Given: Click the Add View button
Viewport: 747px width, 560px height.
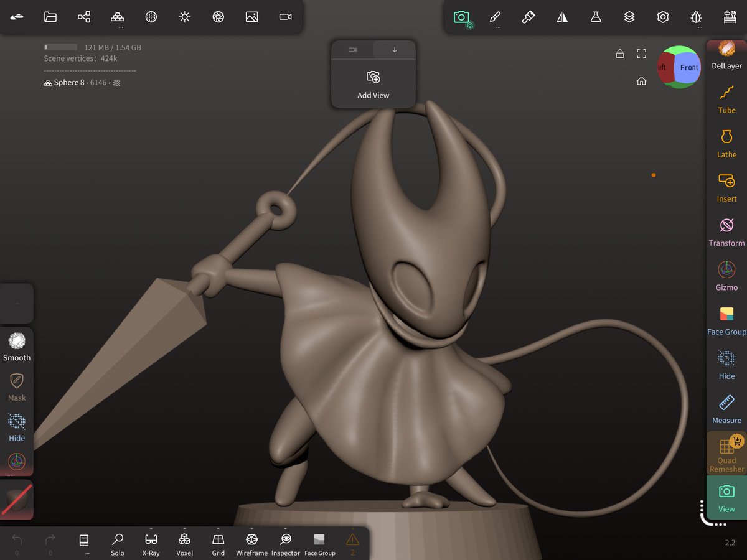Looking at the screenshot, I should coord(374,85).
